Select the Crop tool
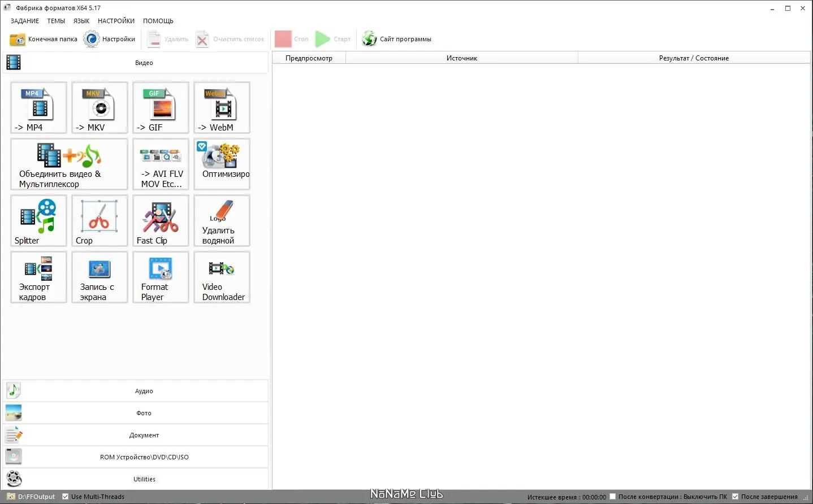Image resolution: width=813 pixels, height=504 pixels. (99, 221)
